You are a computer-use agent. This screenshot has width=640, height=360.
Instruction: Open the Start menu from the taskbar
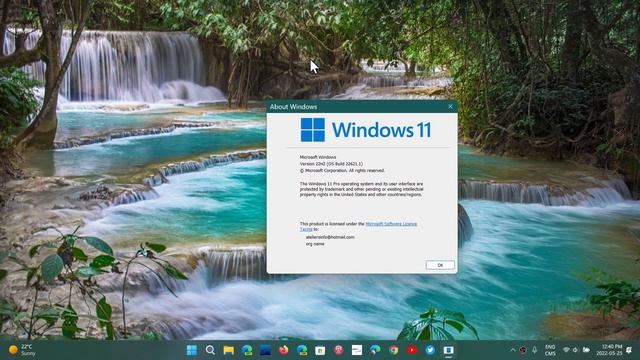(192, 350)
